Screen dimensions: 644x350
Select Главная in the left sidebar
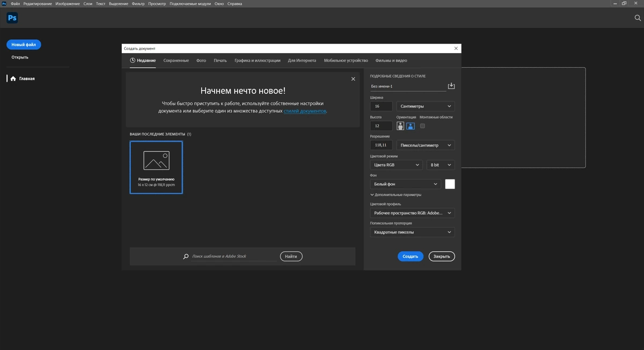pyautogui.click(x=26, y=78)
